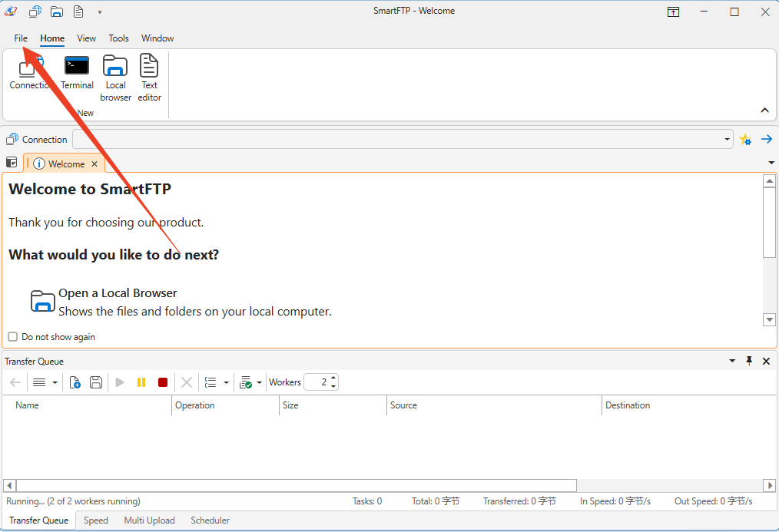
Task: Increase the Workers count with the up arrow
Action: 333,378
